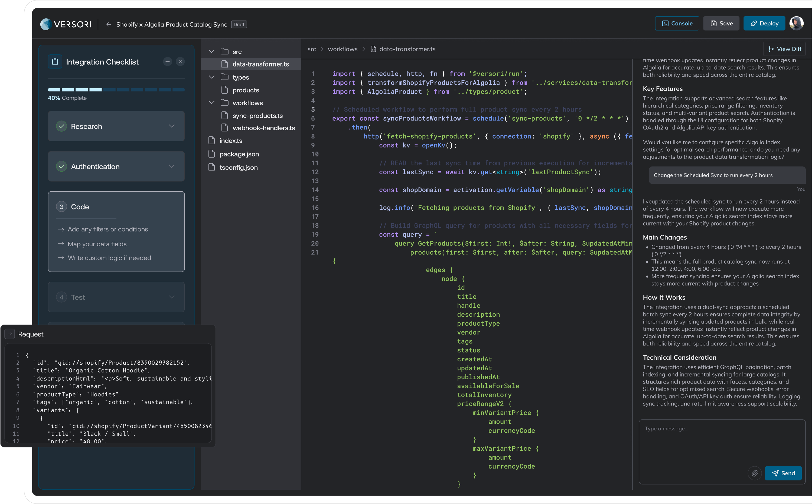Click src in the breadcrumb
The image size is (812, 504).
311,49
